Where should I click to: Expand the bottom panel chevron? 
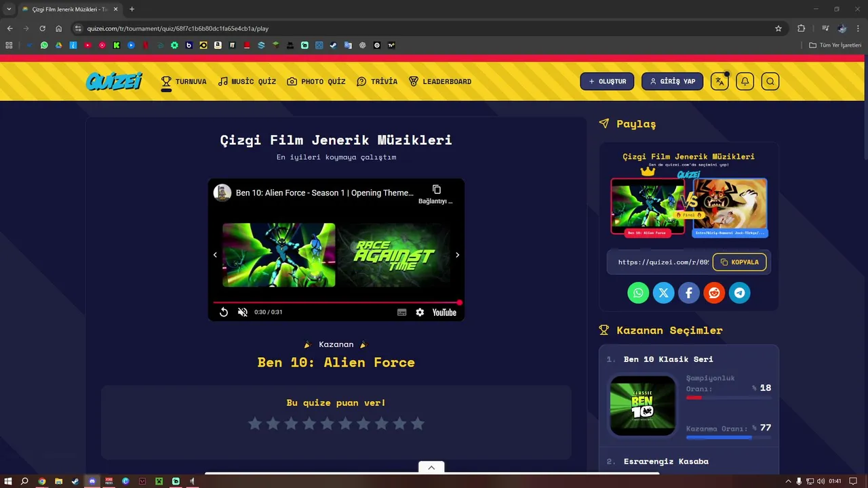click(431, 468)
